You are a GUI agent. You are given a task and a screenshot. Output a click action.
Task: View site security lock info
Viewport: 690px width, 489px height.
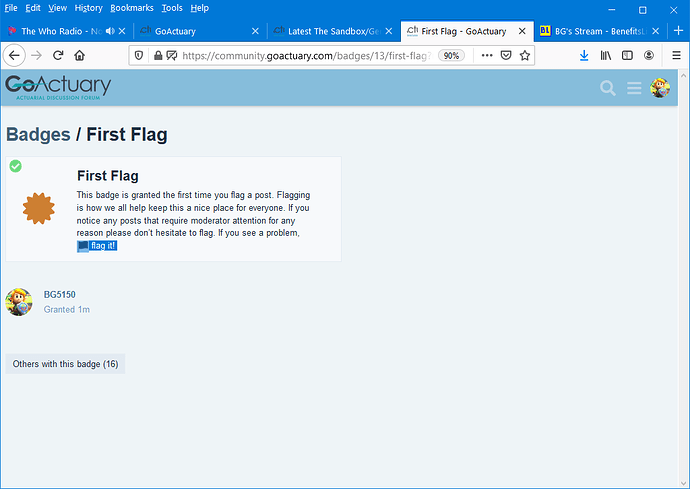158,55
